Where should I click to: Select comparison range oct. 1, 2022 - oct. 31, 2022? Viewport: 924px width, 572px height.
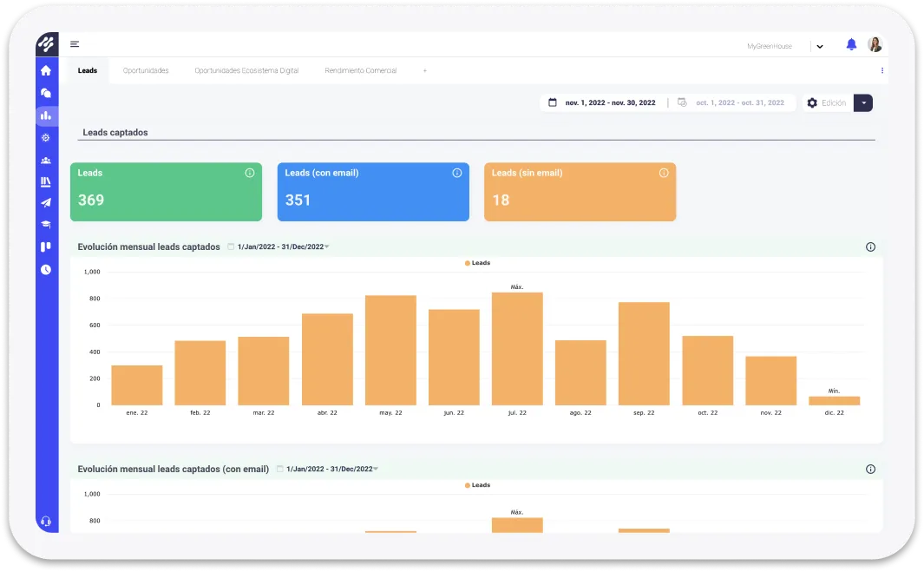click(x=739, y=102)
